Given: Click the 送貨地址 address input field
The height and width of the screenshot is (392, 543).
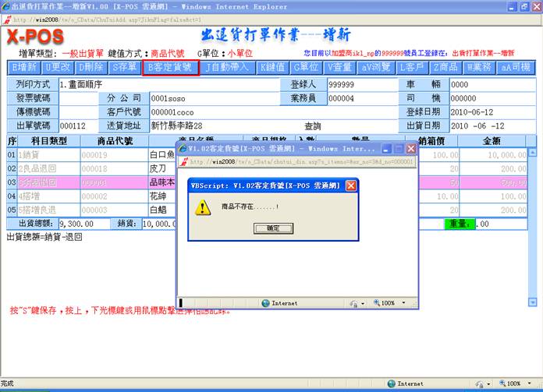Looking at the screenshot, I should tap(212, 125).
